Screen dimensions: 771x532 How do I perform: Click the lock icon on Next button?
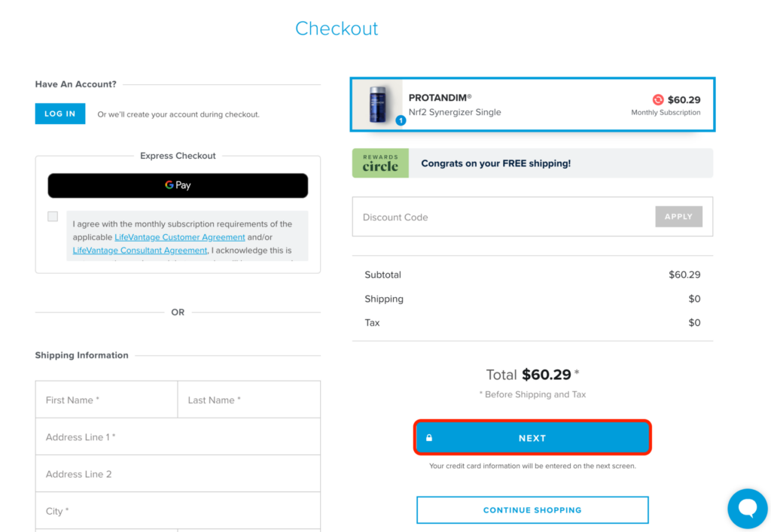point(429,438)
